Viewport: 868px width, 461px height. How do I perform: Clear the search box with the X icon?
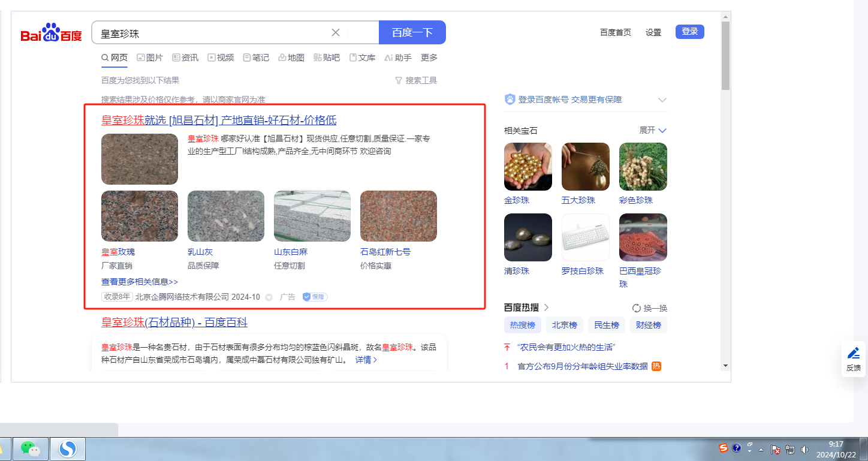336,32
